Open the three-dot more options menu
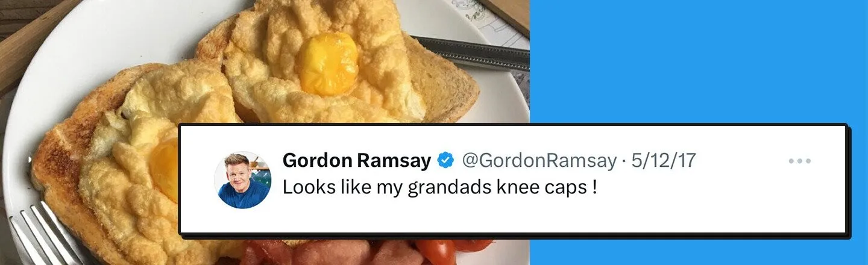Viewport: 868px width, 265px height. click(799, 161)
